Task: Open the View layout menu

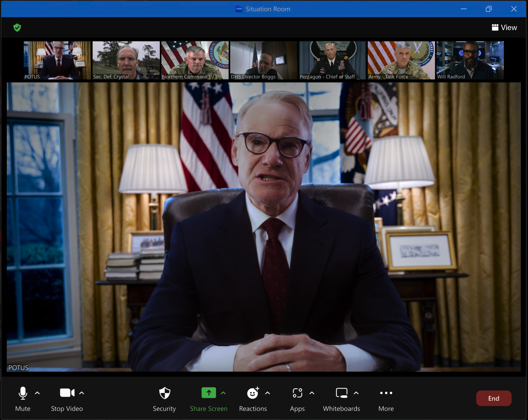Action: pos(504,28)
